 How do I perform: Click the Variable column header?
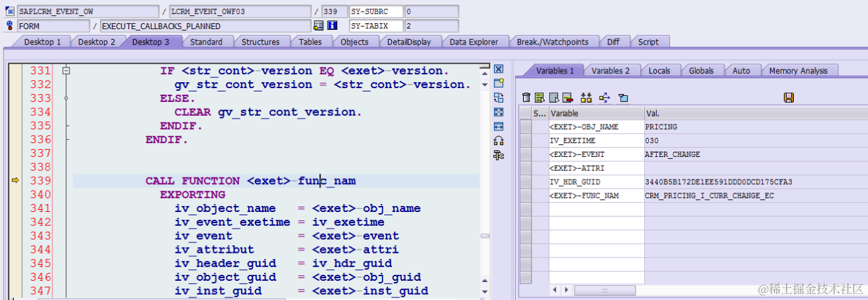(x=597, y=114)
